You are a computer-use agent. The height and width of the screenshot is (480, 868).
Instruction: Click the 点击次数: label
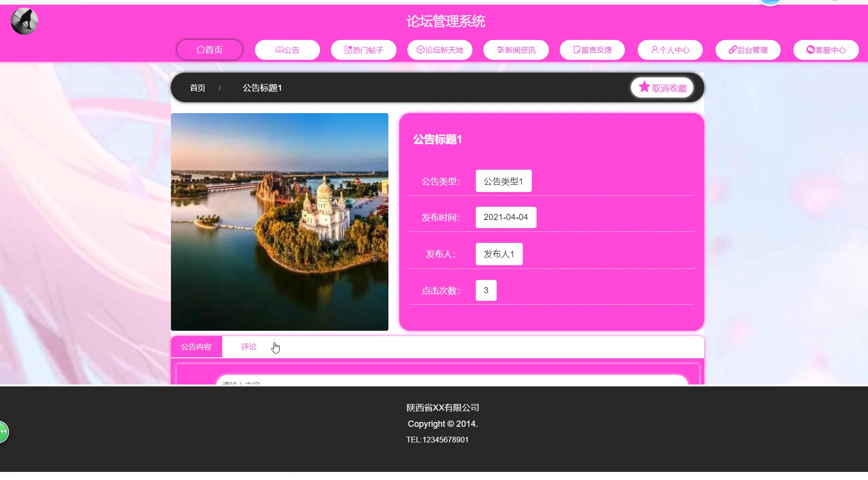[441, 291]
